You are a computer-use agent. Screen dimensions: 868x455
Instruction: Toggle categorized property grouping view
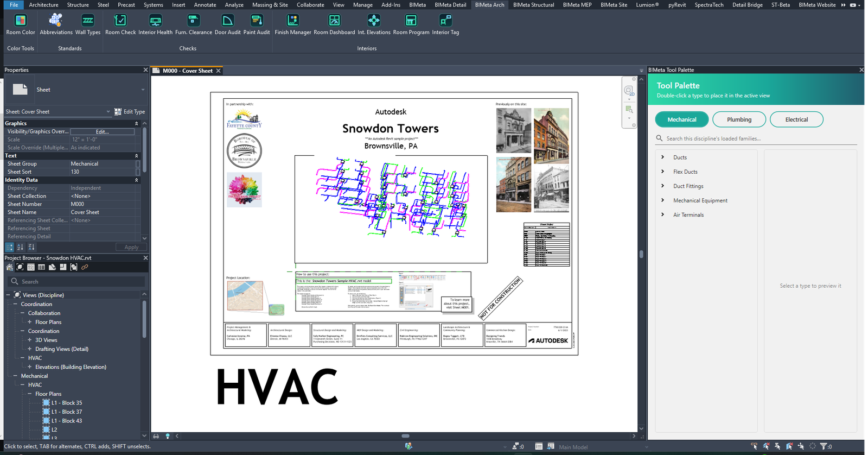coord(9,247)
